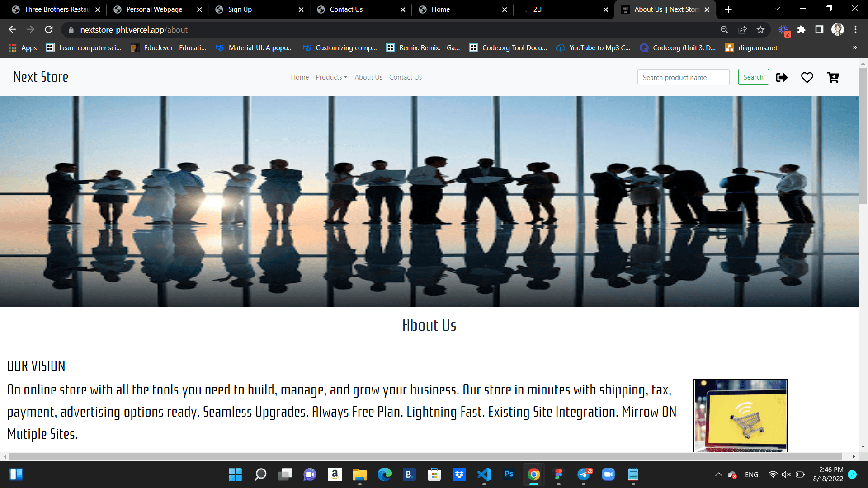Show more bookmarks with the double chevron
The width and height of the screenshot is (868, 488).
point(854,47)
